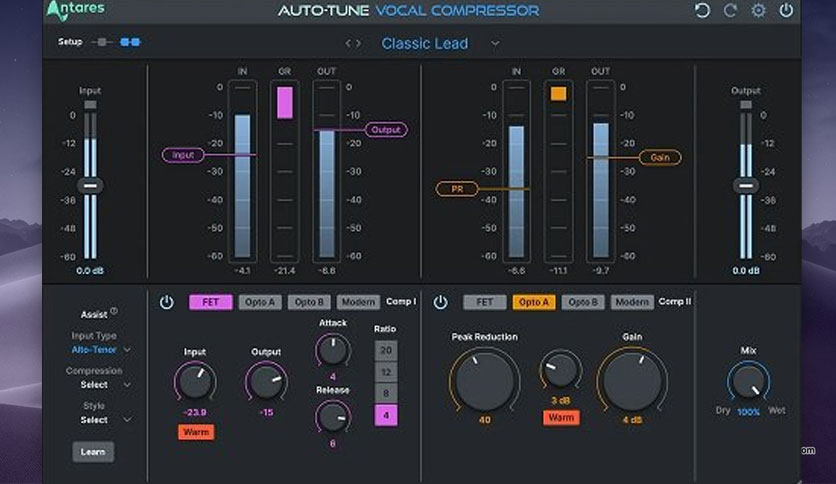Click the Comp II Gain knob
Screen dimensions: 836x484
coord(632,381)
